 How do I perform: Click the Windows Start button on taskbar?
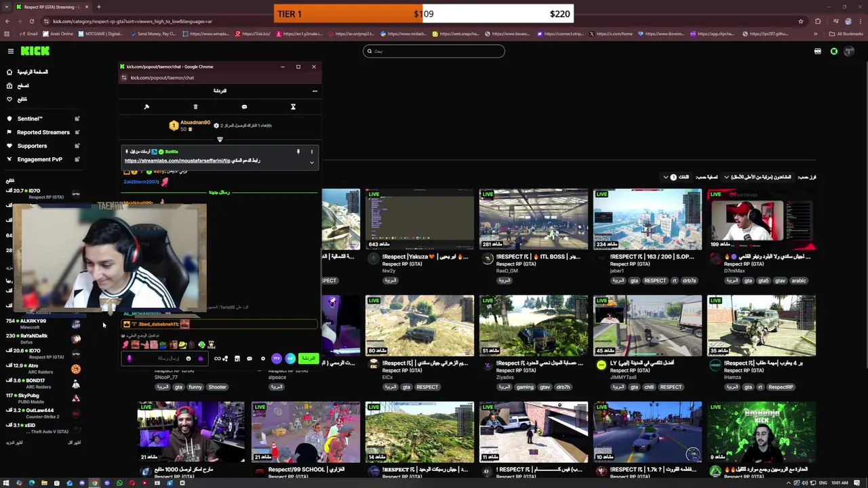coord(6,483)
